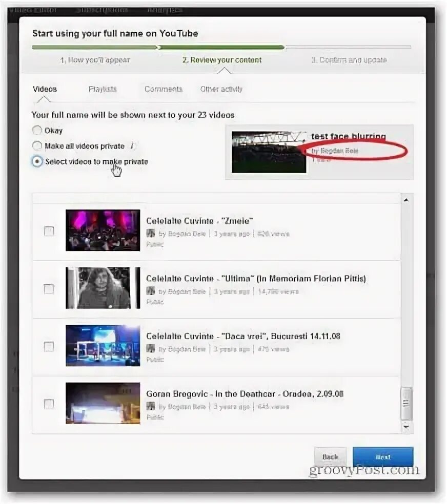
Task: Click scroll down arrow of video list
Action: [406, 427]
